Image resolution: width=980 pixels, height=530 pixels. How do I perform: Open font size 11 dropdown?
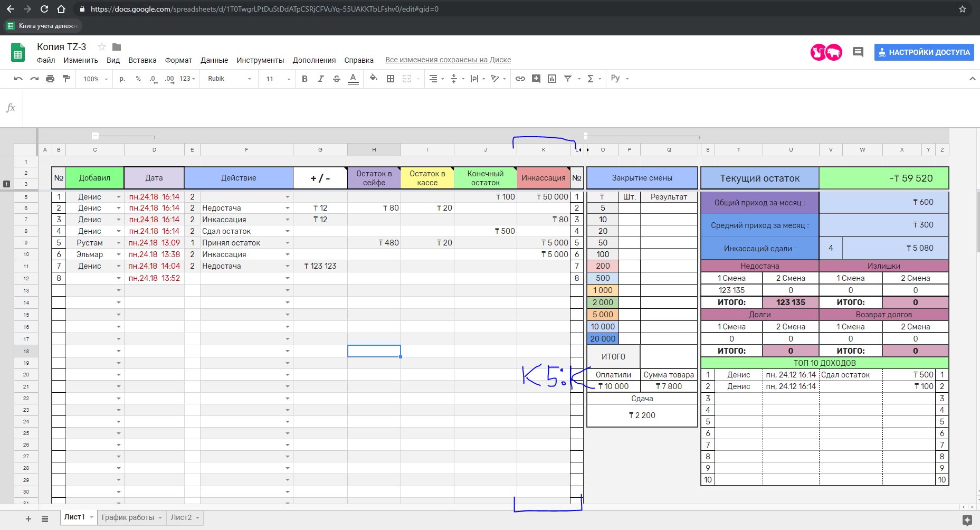(x=278, y=79)
